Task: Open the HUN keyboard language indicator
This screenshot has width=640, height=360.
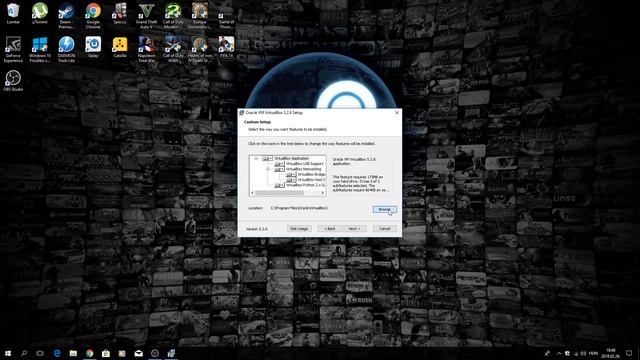Action: point(593,353)
